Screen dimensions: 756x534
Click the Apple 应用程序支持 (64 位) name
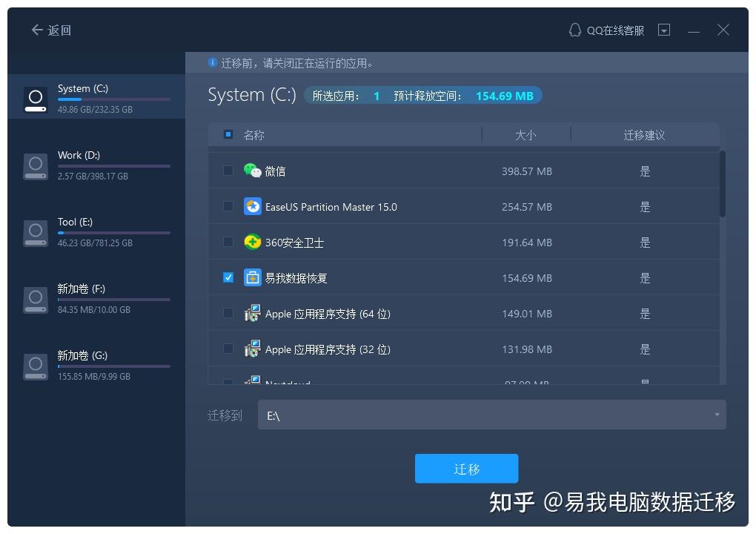click(328, 314)
